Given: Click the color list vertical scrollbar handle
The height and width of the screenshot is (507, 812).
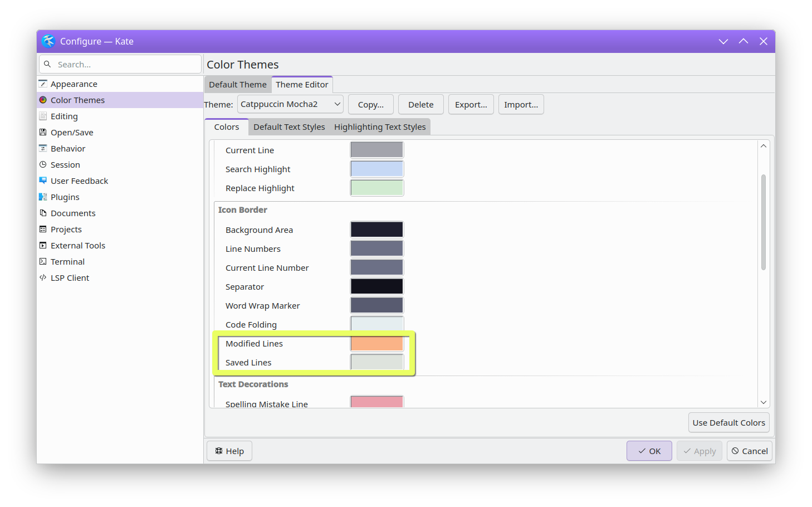Looking at the screenshot, I should tap(764, 222).
